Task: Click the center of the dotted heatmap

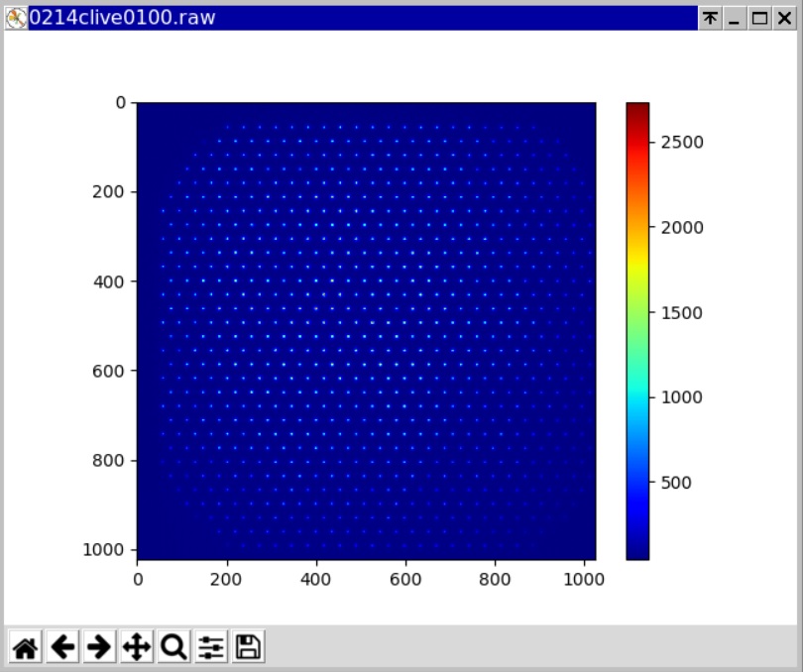Action: (366, 331)
